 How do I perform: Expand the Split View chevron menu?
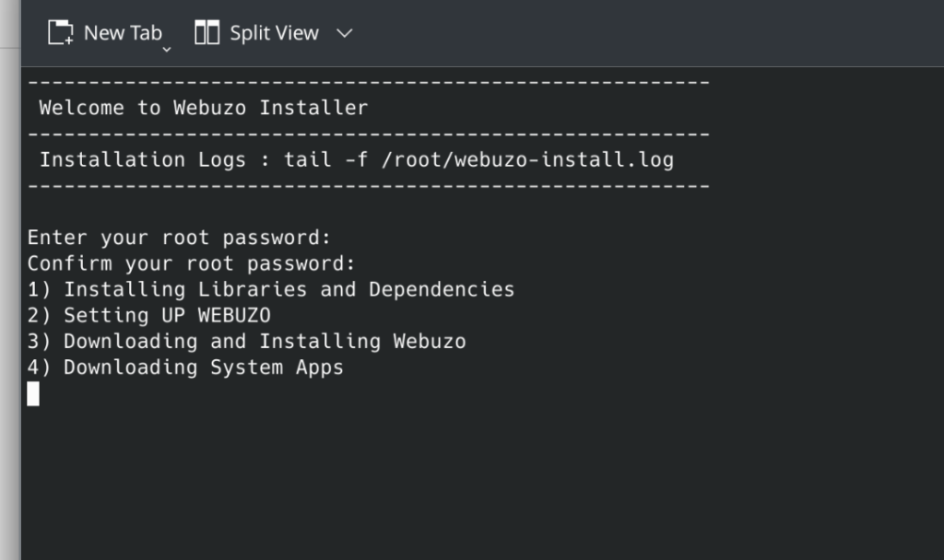345,34
